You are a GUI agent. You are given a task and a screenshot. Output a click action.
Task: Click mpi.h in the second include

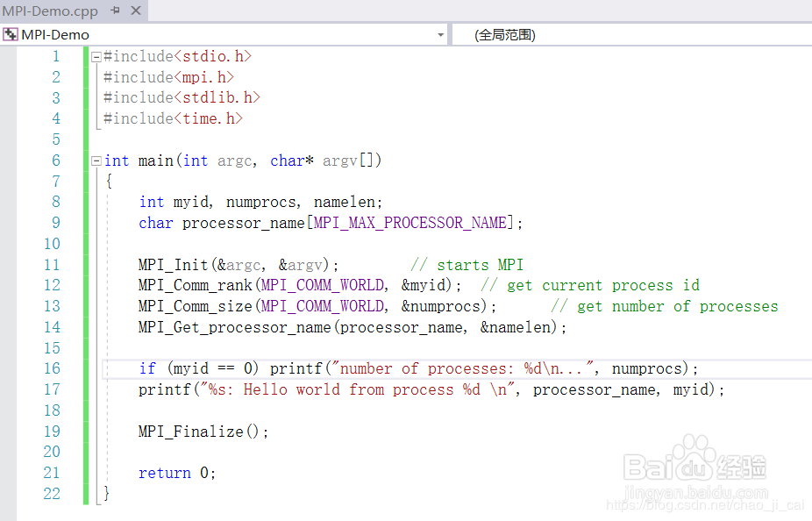(204, 77)
